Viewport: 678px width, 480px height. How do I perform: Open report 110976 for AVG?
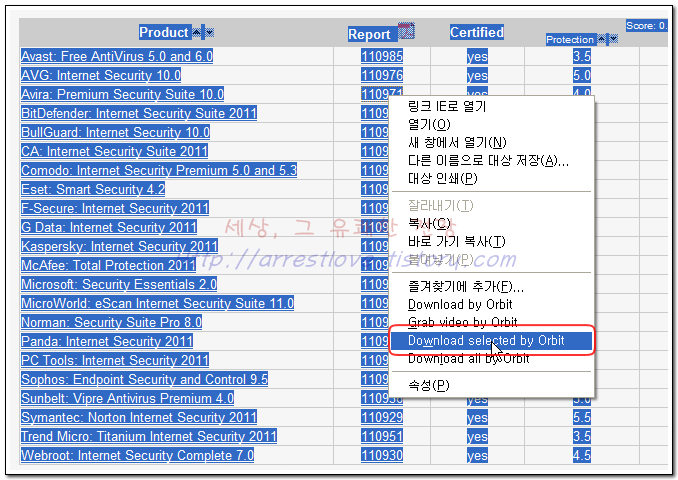pos(382,75)
